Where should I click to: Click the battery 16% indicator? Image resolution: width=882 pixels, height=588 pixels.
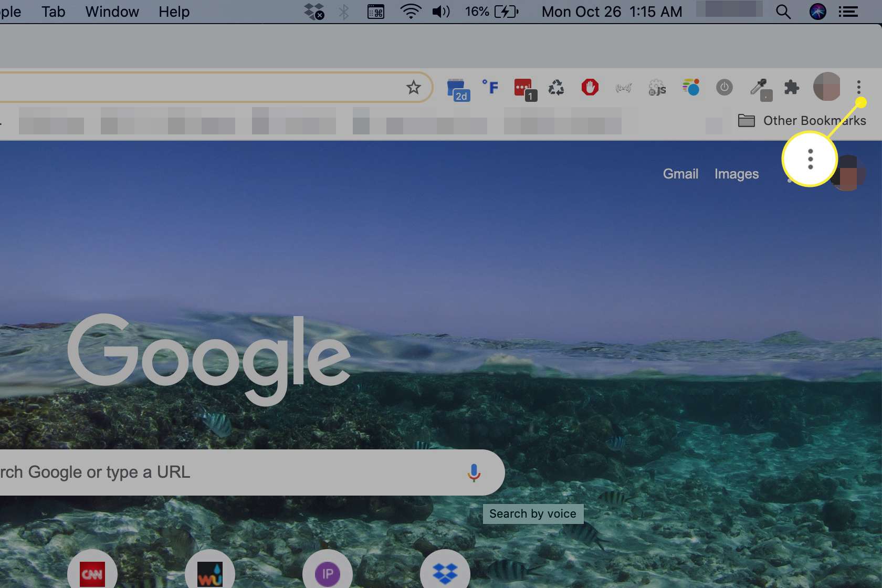click(492, 12)
